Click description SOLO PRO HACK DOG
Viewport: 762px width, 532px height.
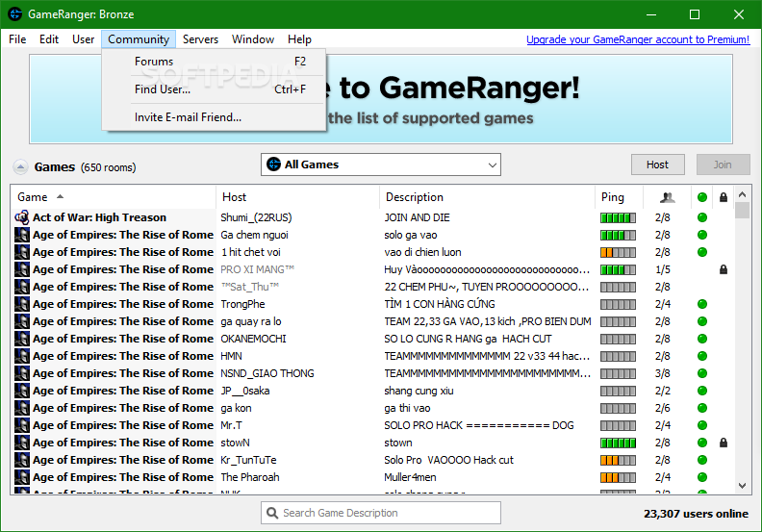pos(479,425)
